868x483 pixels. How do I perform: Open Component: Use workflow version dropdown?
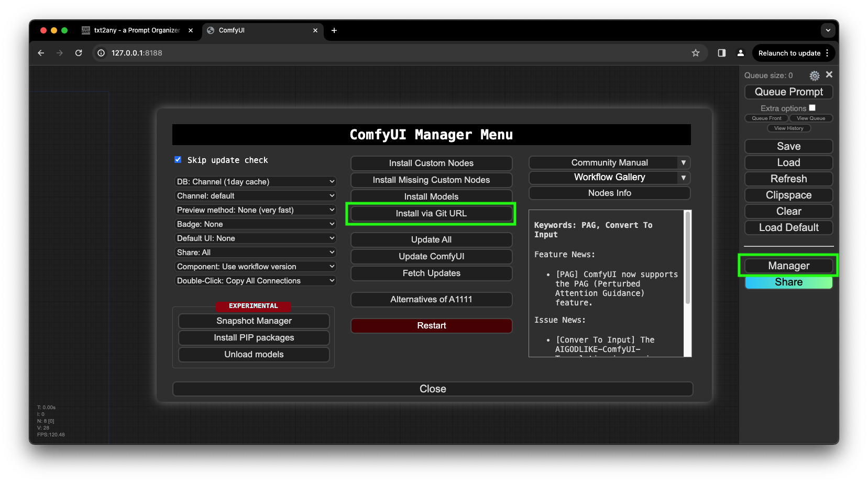tap(255, 267)
